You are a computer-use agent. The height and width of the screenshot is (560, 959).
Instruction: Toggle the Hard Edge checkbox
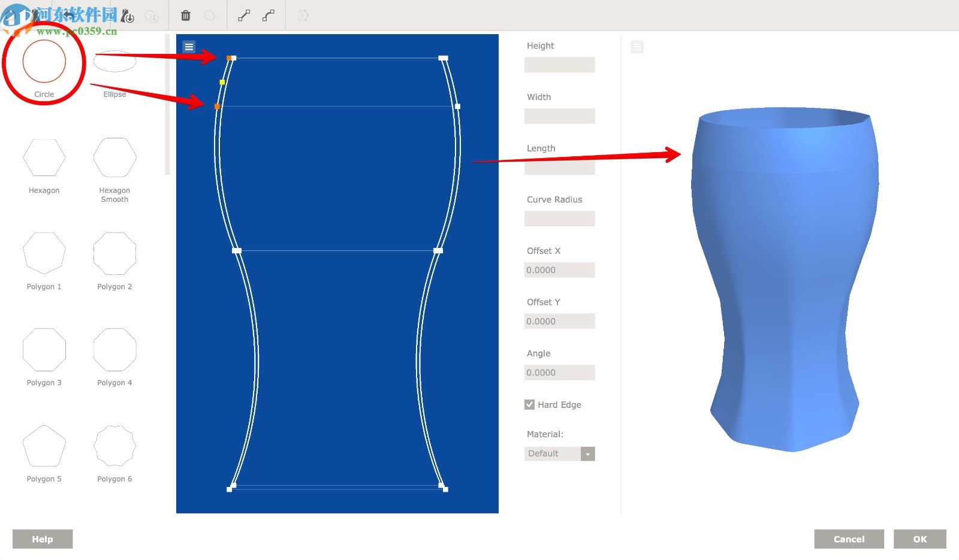click(x=530, y=405)
